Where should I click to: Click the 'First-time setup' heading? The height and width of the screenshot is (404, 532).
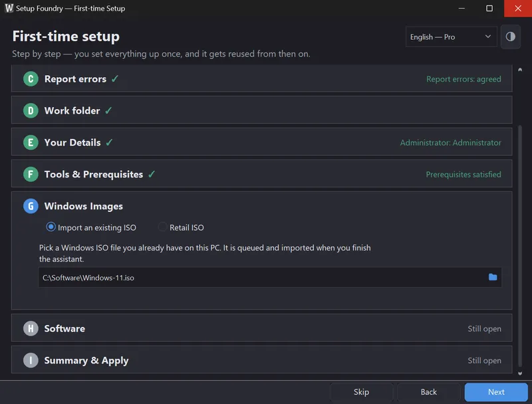tap(66, 36)
